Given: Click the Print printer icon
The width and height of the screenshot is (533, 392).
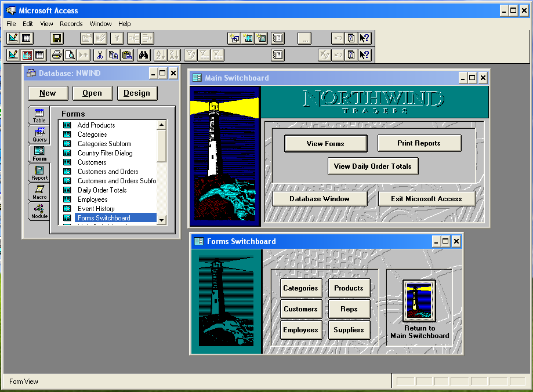Looking at the screenshot, I should 57,55.
